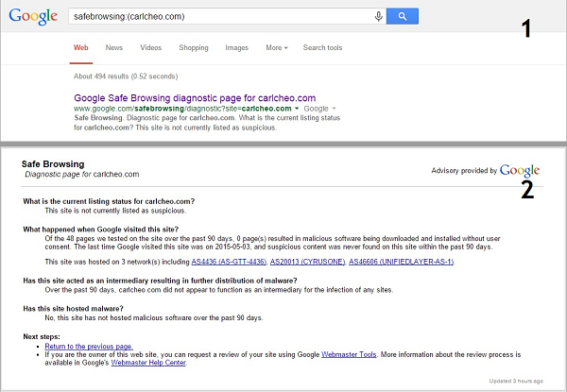Click Diagnostic page for carlcheo.com subtitle
This screenshot has width=567, height=392.
tap(82, 174)
